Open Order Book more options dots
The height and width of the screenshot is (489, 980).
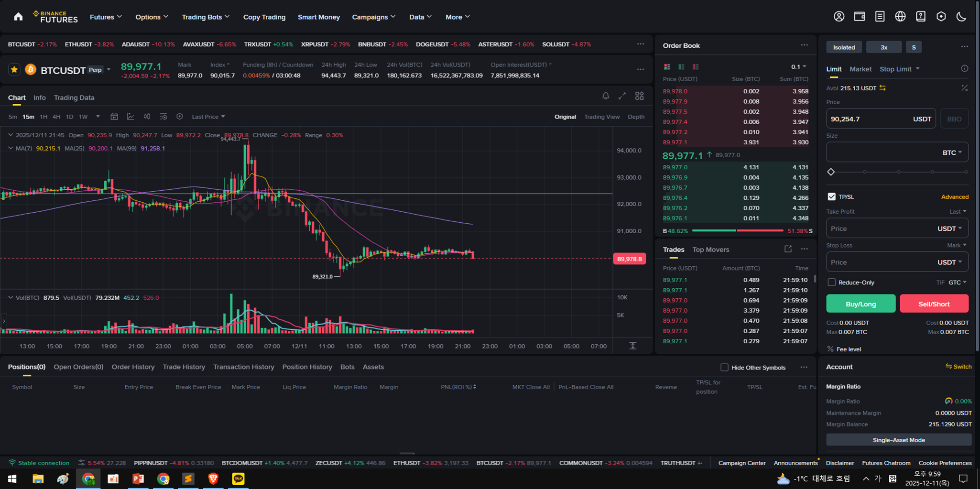tap(804, 45)
